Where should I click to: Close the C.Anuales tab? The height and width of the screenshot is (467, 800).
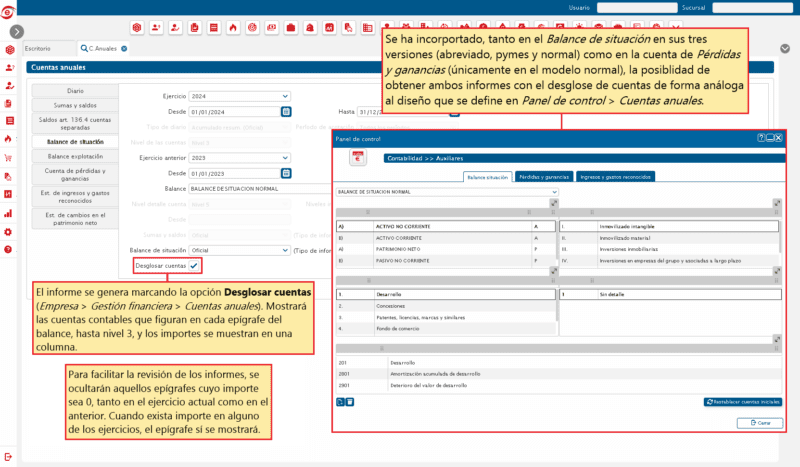124,48
